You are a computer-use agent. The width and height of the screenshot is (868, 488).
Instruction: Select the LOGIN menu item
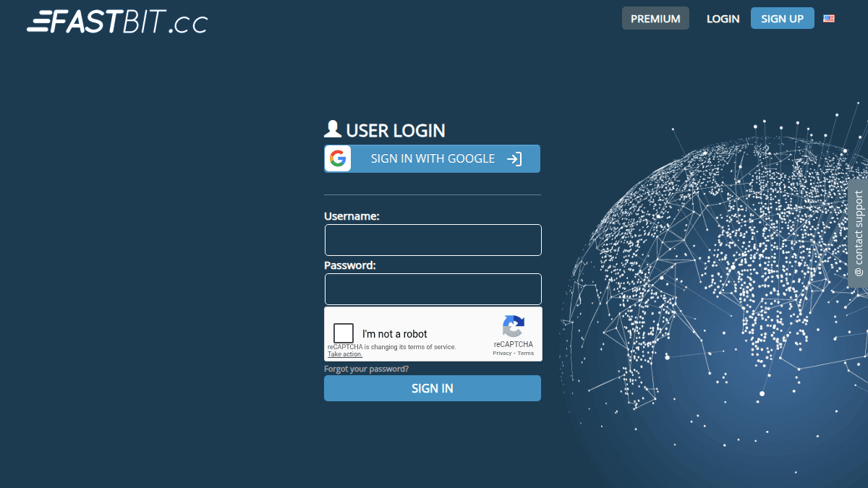[723, 18]
